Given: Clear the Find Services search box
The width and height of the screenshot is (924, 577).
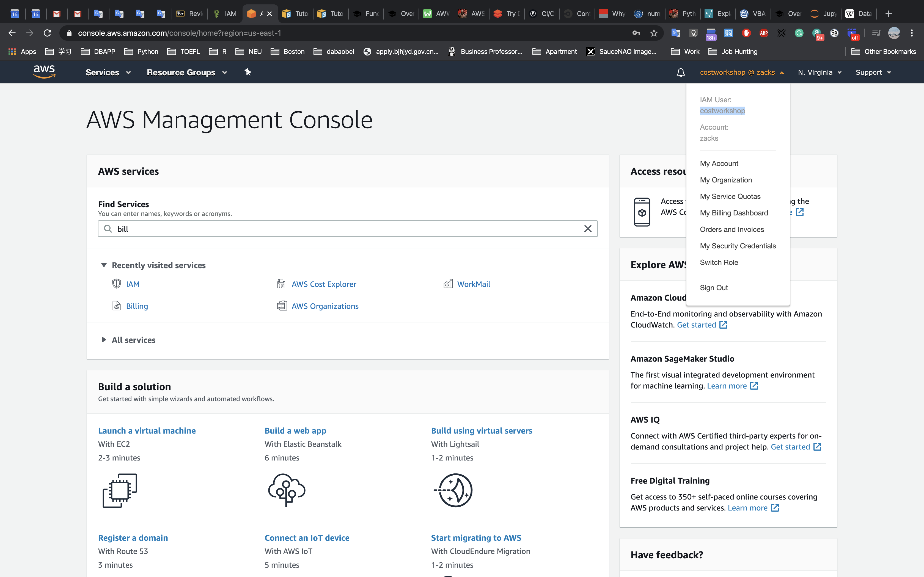Looking at the screenshot, I should (x=588, y=229).
